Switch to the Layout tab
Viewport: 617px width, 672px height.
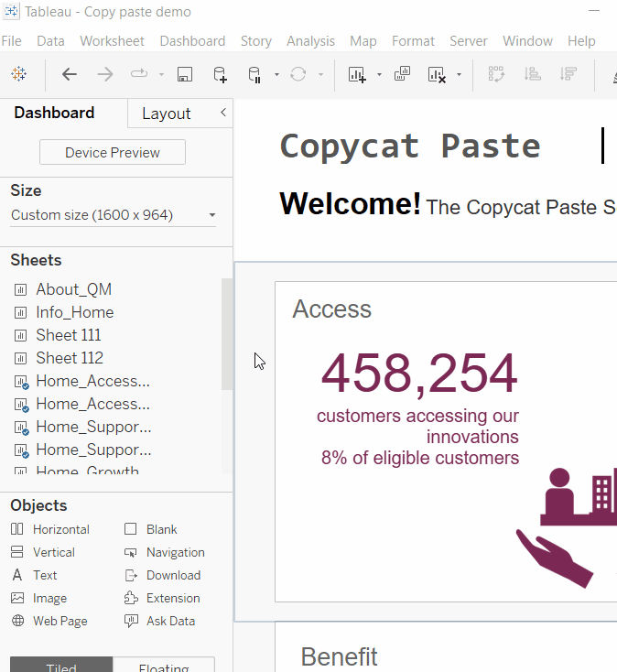166,114
